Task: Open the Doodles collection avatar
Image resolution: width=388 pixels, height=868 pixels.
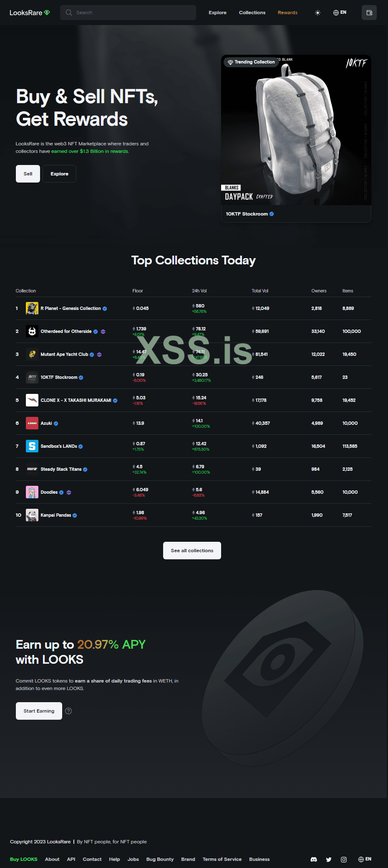Action: (32, 492)
